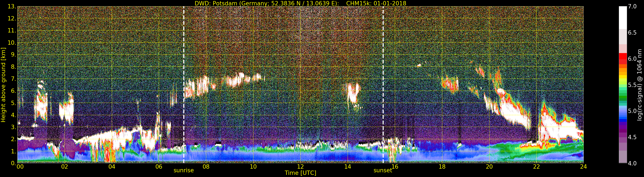Click the sunrise label below the time axis

coord(183,171)
